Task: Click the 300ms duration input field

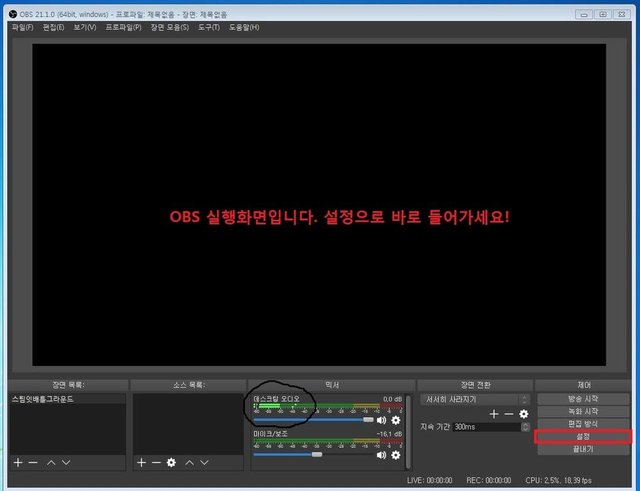Action: coord(488,427)
